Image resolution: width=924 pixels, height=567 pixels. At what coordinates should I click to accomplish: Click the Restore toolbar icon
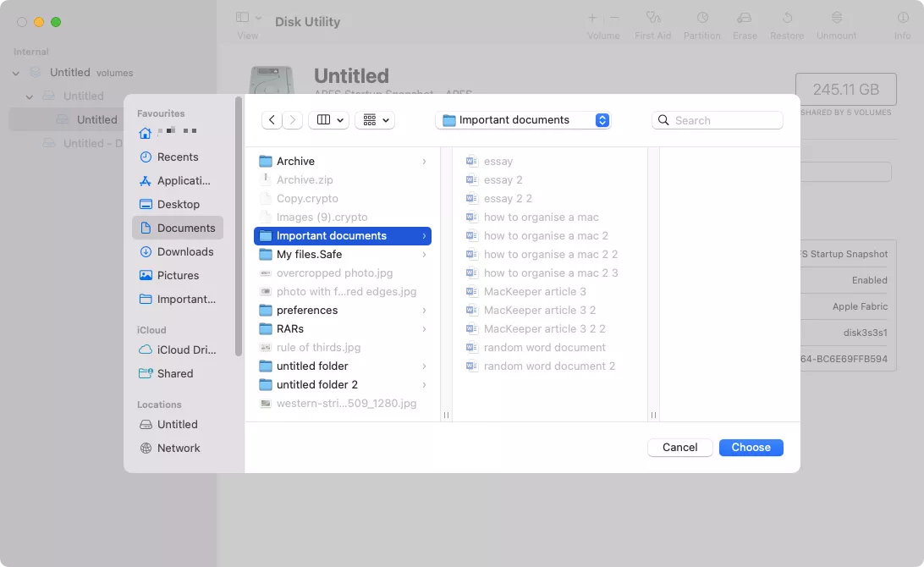click(787, 18)
